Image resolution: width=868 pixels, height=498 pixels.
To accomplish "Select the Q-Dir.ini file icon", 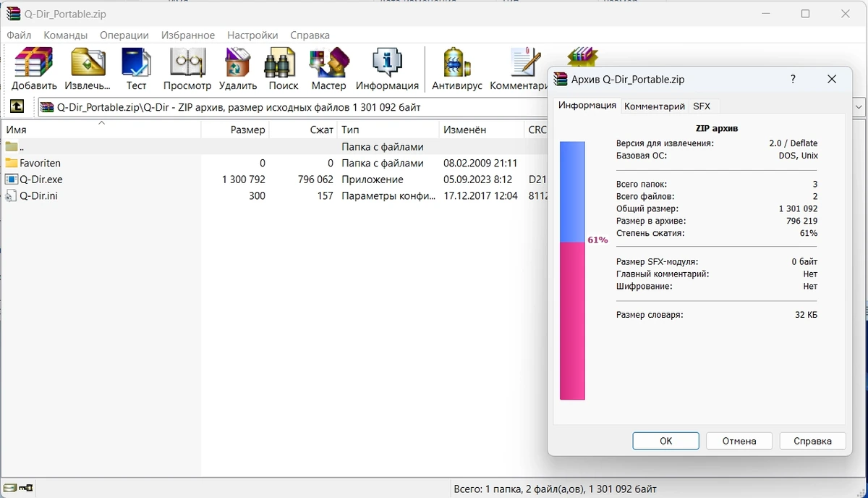I will click(x=11, y=195).
